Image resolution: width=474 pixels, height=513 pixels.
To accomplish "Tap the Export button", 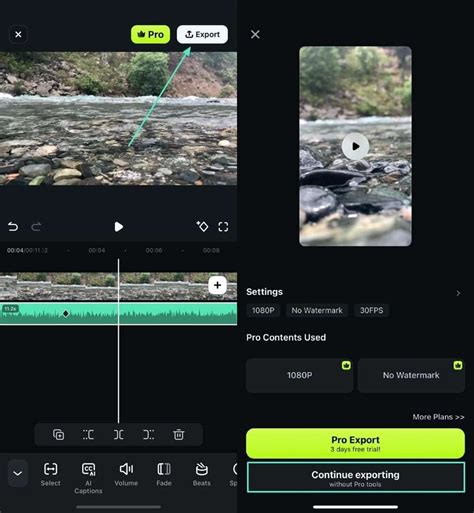I will [202, 34].
